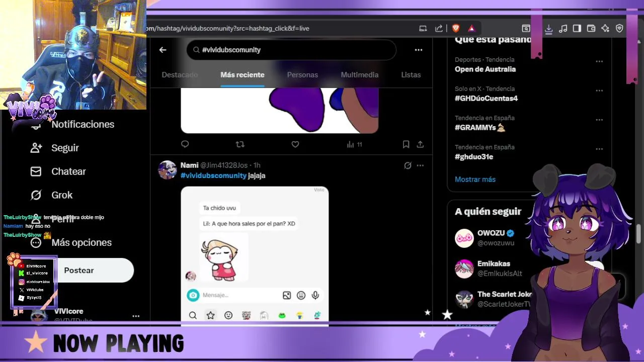This screenshot has width=644, height=362.
Task: Open #vividubscomunity hashtag in Nami's post
Action: coord(213,175)
